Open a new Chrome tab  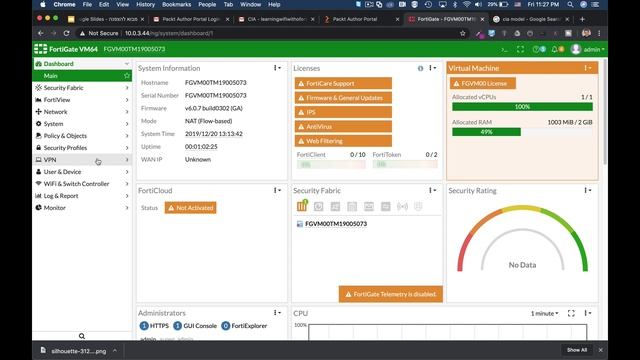582,19
